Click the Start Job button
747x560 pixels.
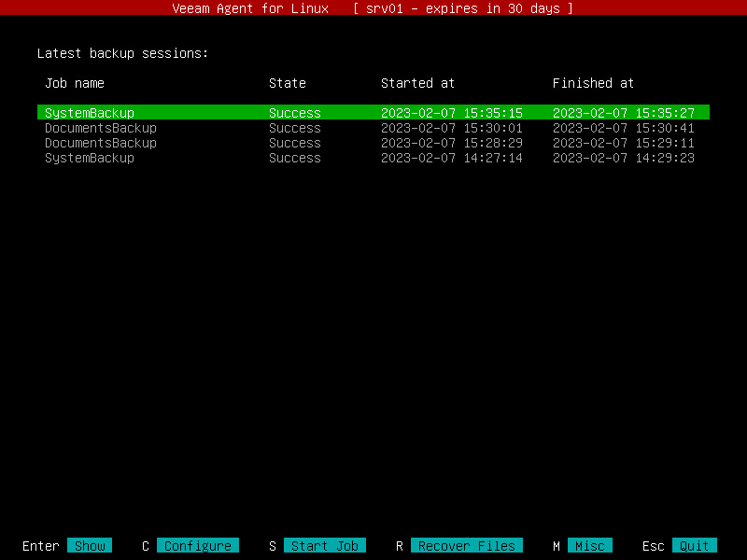coord(324,545)
